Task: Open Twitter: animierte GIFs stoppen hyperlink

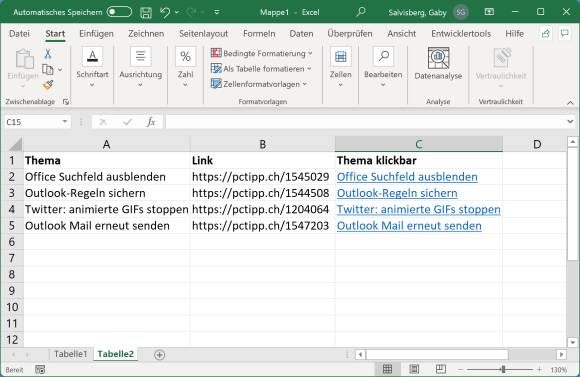Action: point(418,209)
